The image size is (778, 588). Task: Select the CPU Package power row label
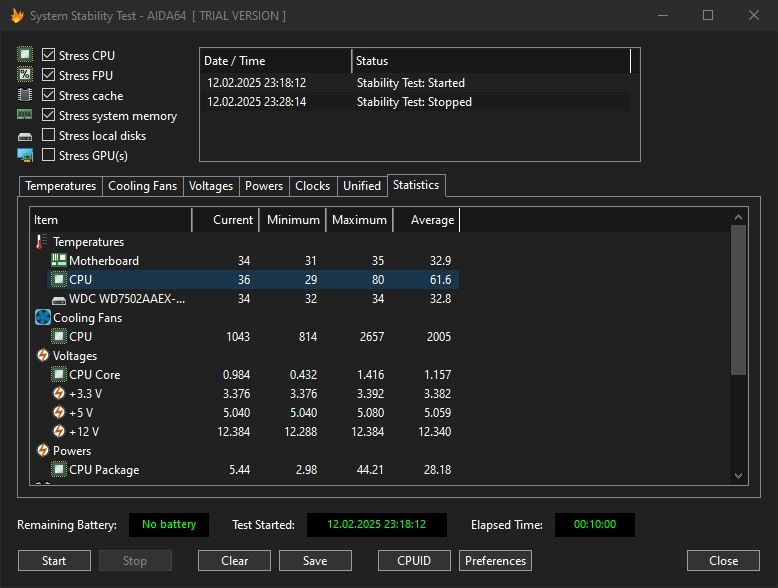[104, 469]
